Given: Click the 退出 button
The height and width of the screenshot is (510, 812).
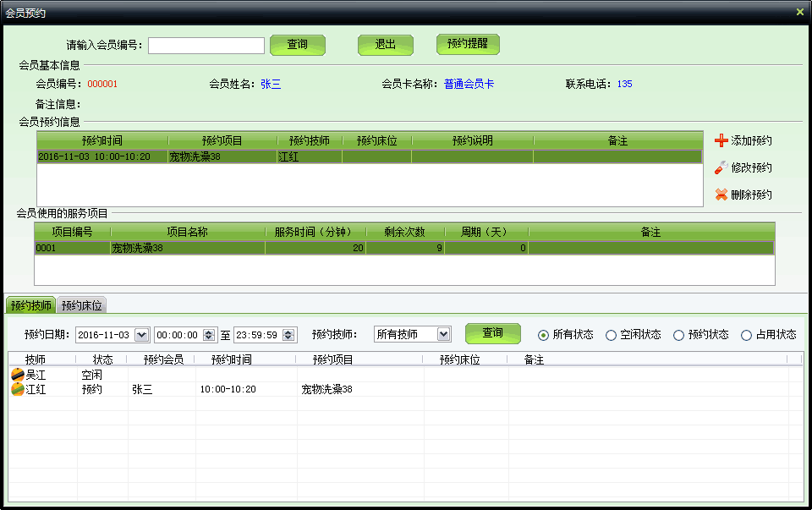Looking at the screenshot, I should tap(385, 45).
